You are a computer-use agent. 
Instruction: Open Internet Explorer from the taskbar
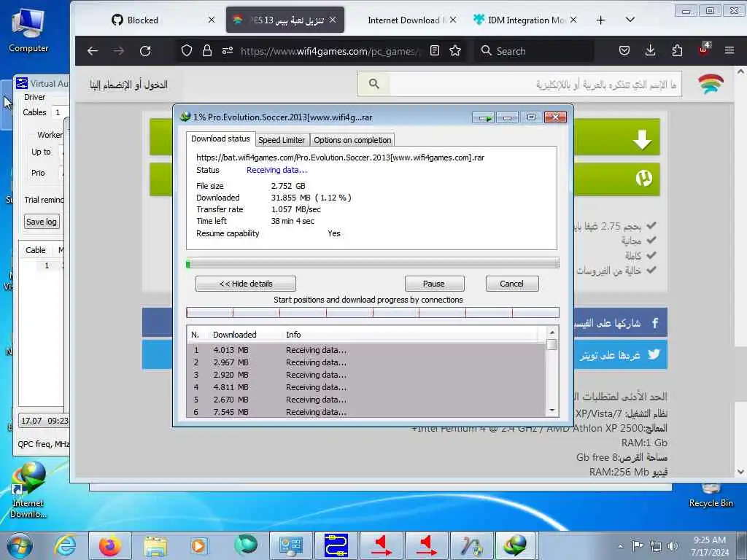pos(65,545)
